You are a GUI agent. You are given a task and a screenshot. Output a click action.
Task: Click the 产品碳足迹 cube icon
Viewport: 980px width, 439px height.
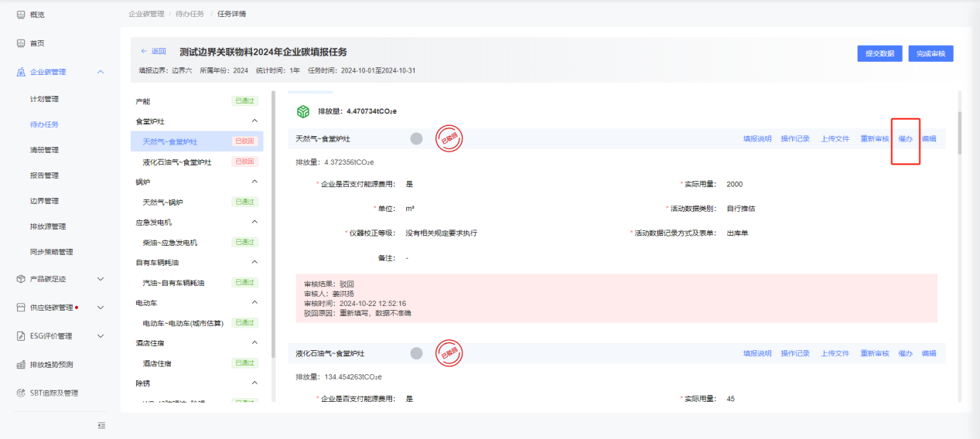click(x=21, y=279)
